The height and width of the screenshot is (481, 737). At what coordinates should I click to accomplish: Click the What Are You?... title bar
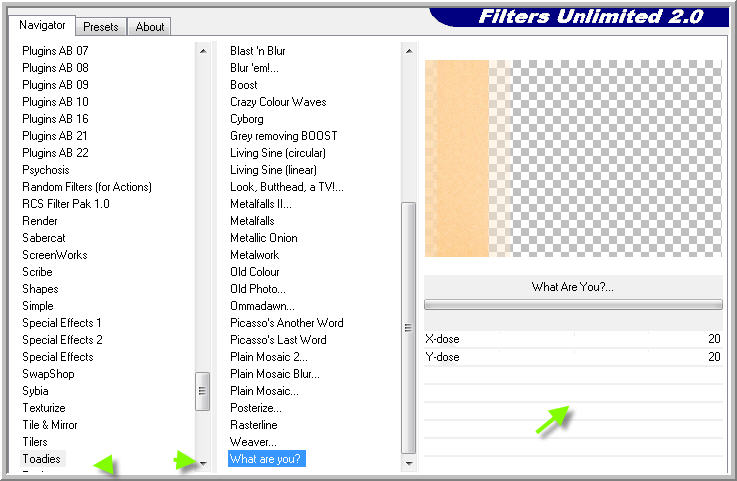(573, 287)
